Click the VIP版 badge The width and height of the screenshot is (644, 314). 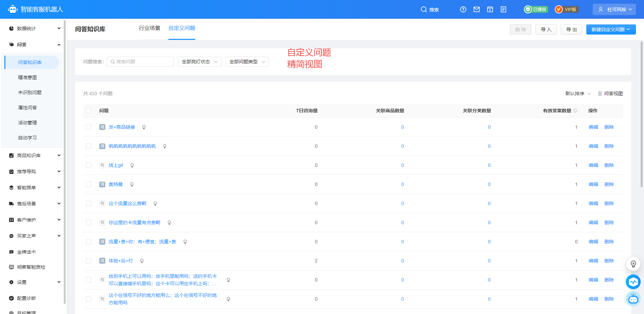tap(567, 9)
